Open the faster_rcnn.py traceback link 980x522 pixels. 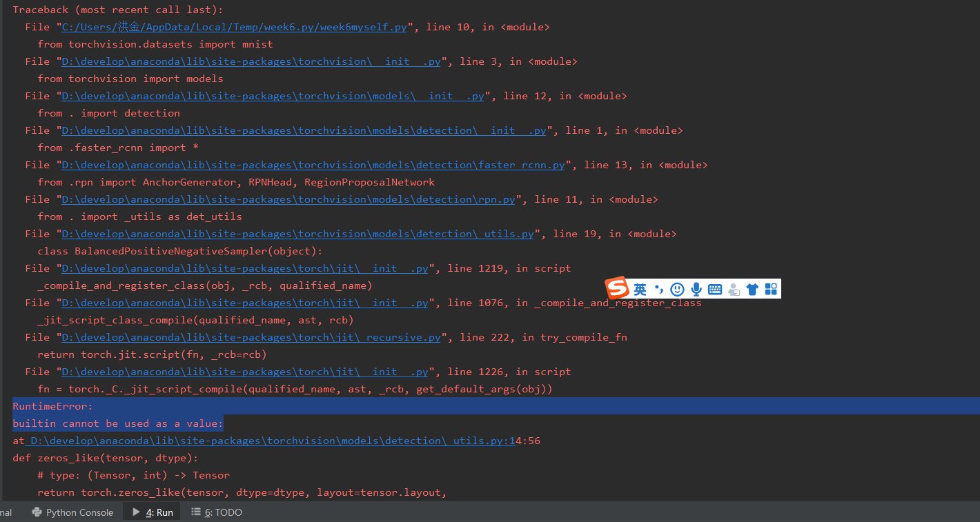(x=313, y=165)
